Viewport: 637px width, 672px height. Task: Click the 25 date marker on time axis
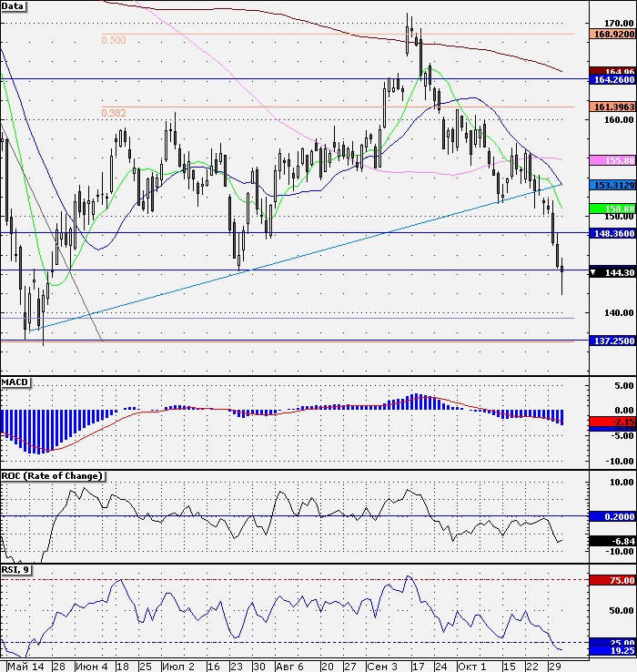point(146,667)
